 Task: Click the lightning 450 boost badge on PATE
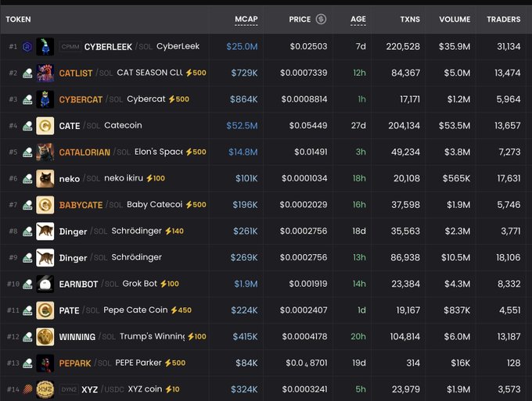(x=181, y=310)
